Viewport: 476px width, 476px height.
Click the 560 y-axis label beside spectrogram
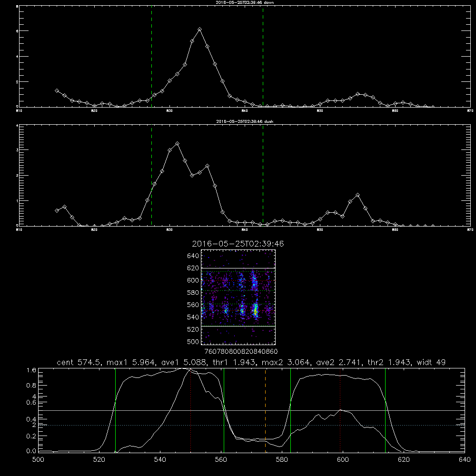pyautogui.click(x=193, y=305)
